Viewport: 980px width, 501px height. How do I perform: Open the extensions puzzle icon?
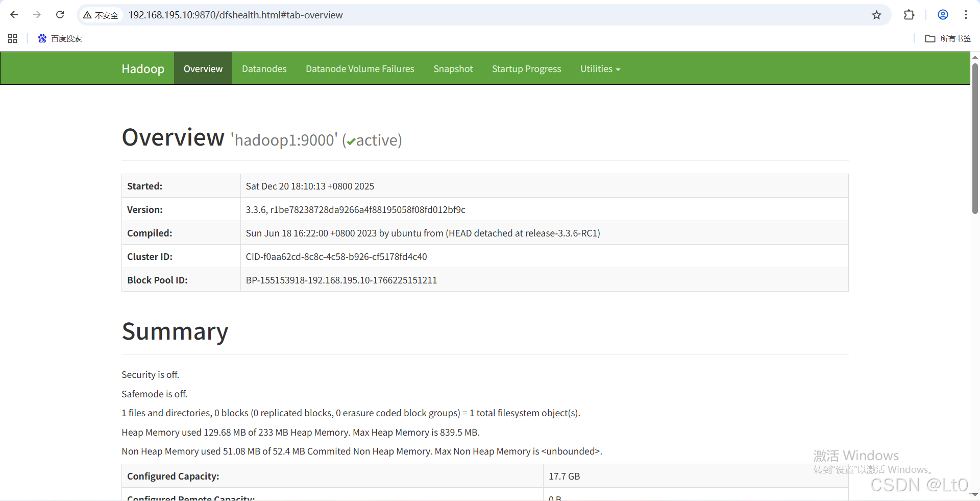click(x=909, y=15)
